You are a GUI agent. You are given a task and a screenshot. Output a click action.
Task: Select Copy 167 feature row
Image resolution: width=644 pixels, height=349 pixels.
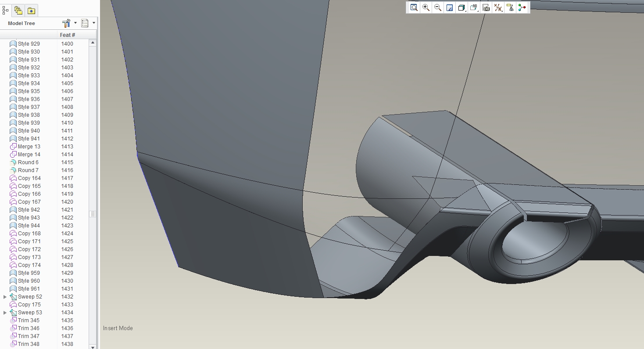point(29,202)
